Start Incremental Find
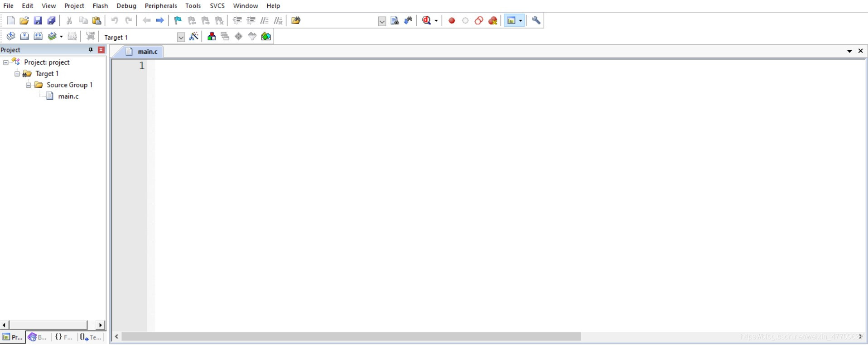The height and width of the screenshot is (345, 868). tap(409, 20)
